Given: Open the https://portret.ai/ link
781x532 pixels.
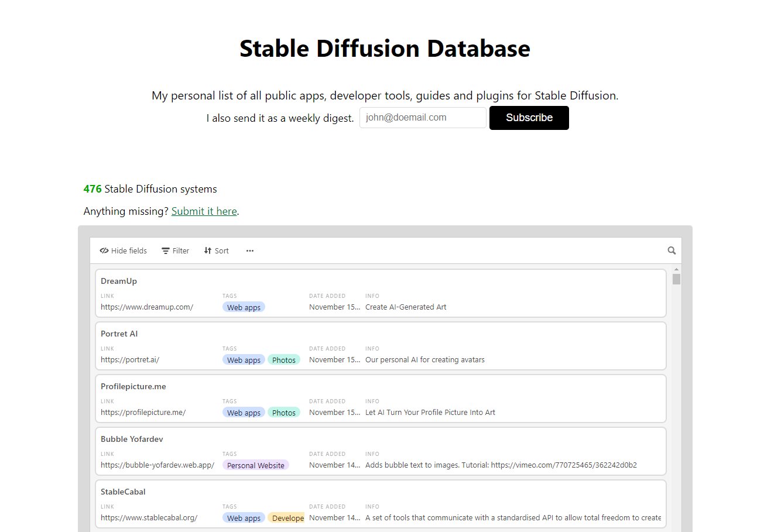Looking at the screenshot, I should pos(130,359).
